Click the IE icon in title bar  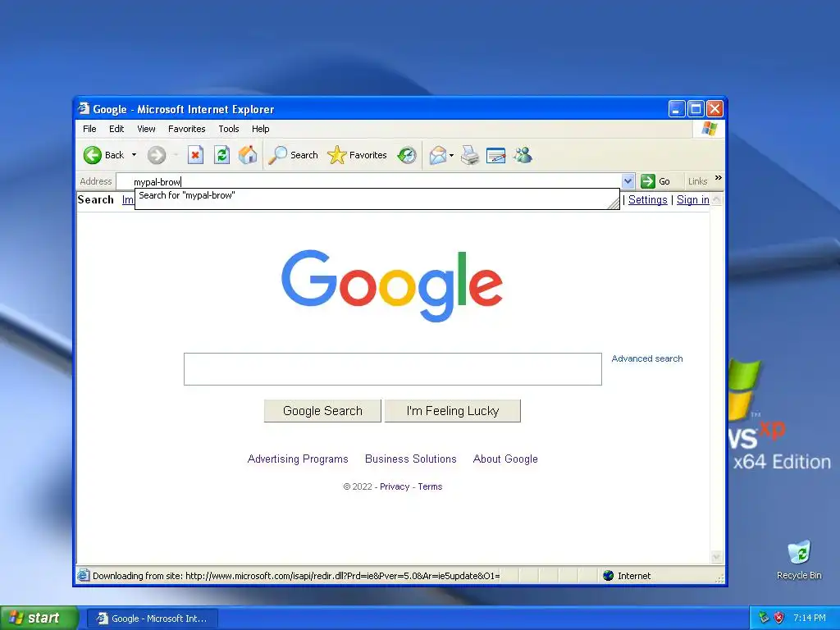pyautogui.click(x=84, y=109)
